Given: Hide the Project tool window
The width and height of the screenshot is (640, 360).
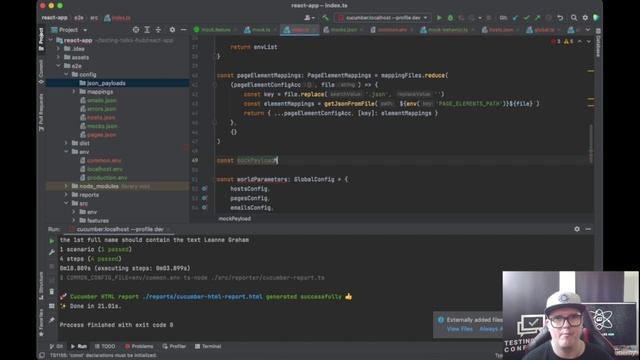Looking at the screenshot, I should click(x=184, y=30).
